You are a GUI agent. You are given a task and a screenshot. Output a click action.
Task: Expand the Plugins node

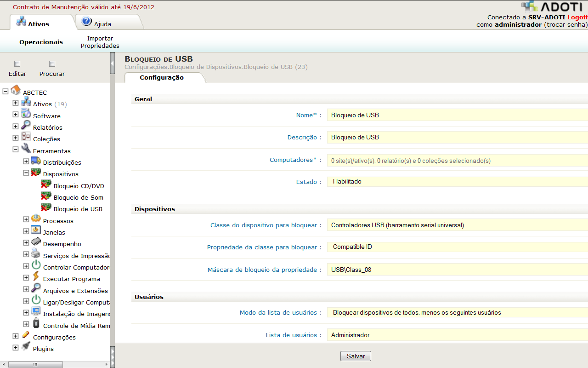16,347
